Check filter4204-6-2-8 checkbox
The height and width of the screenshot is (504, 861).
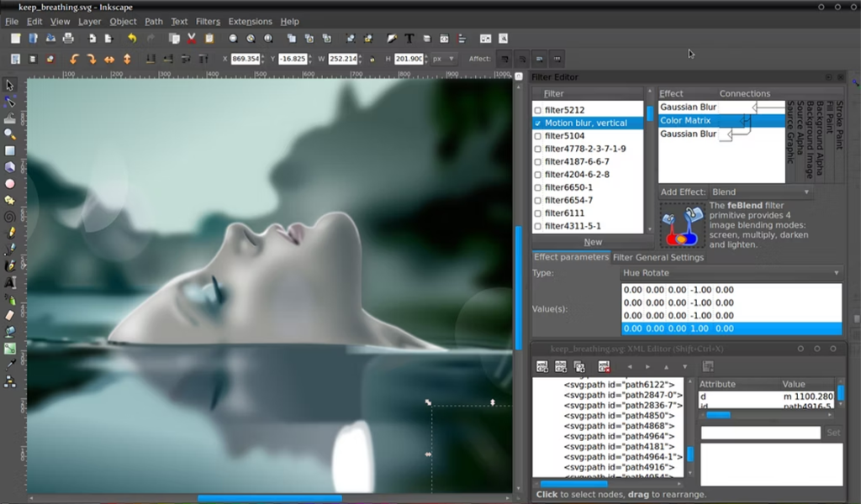(537, 175)
